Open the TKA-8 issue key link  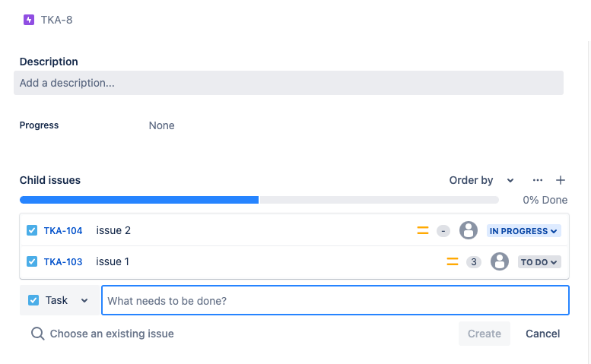tap(56, 20)
